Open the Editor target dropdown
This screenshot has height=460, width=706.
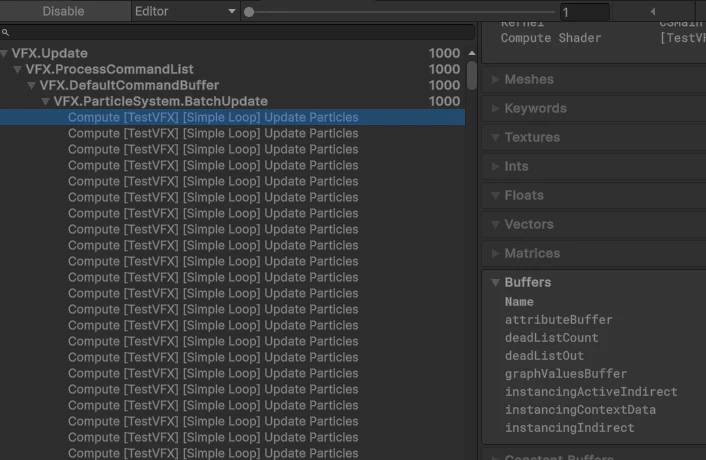click(x=185, y=11)
